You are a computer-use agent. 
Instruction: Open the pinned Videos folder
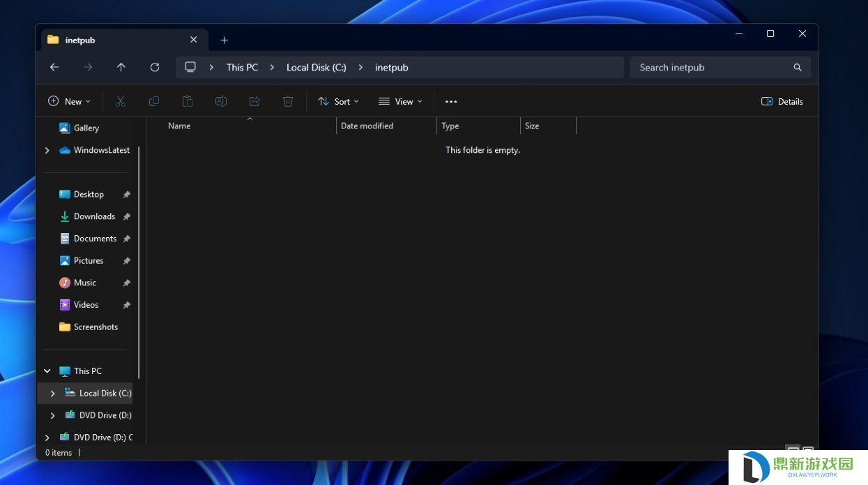tap(86, 305)
